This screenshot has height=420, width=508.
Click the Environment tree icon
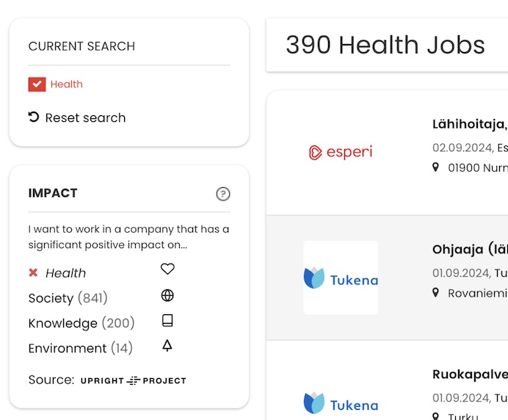pos(167,346)
